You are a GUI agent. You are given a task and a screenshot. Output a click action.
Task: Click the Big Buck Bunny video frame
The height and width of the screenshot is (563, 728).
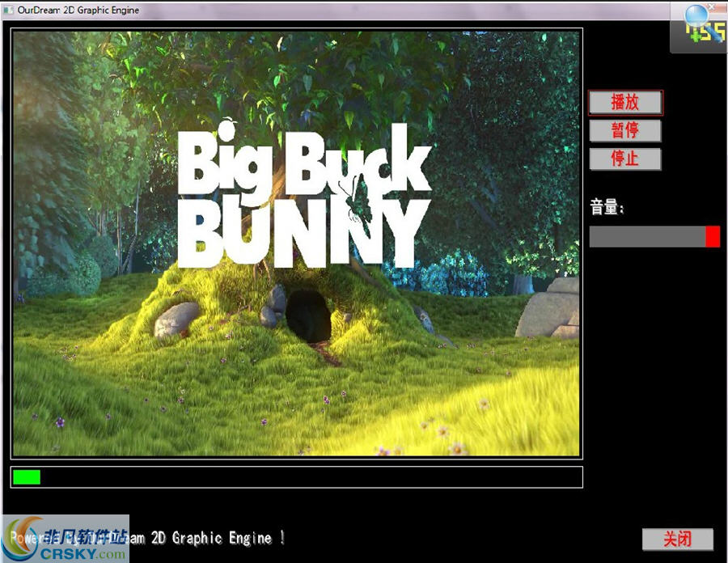pos(296,243)
